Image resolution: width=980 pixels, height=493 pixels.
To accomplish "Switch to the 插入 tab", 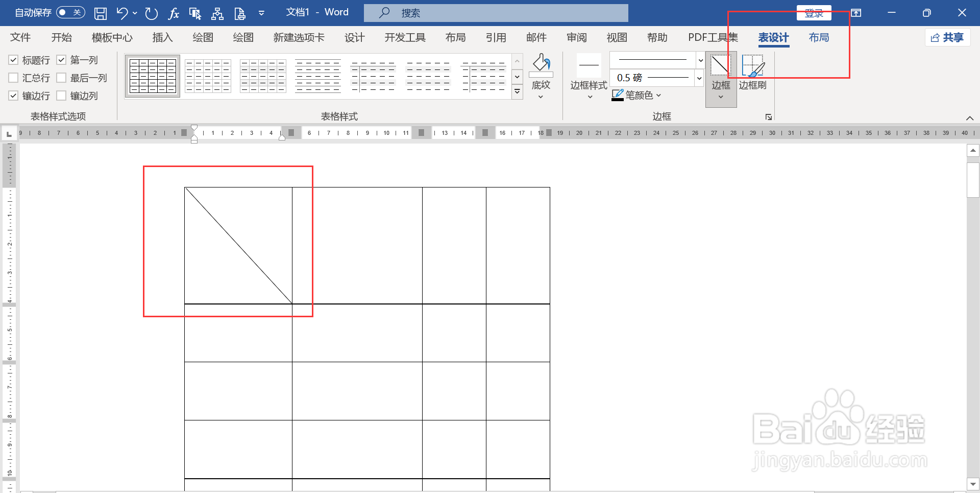I will [x=162, y=37].
